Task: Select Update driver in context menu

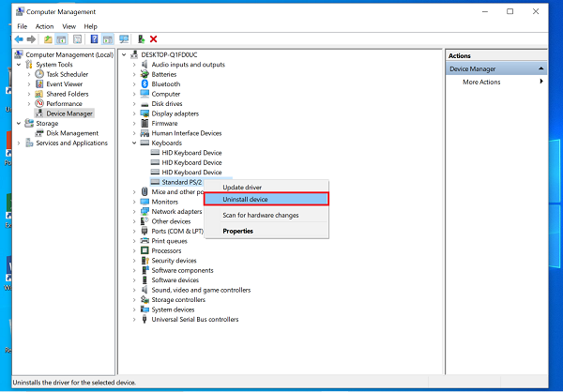Action: pyautogui.click(x=241, y=188)
